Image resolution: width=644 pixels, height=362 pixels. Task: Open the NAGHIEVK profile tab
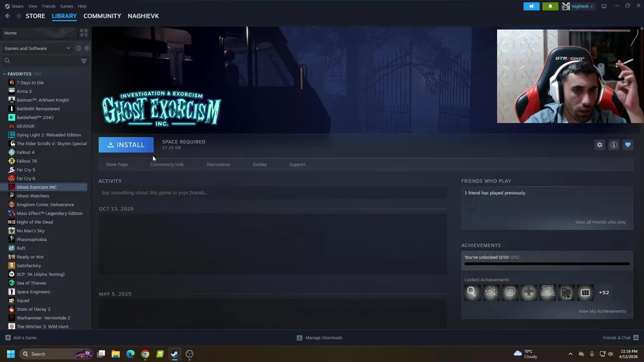pos(143,16)
